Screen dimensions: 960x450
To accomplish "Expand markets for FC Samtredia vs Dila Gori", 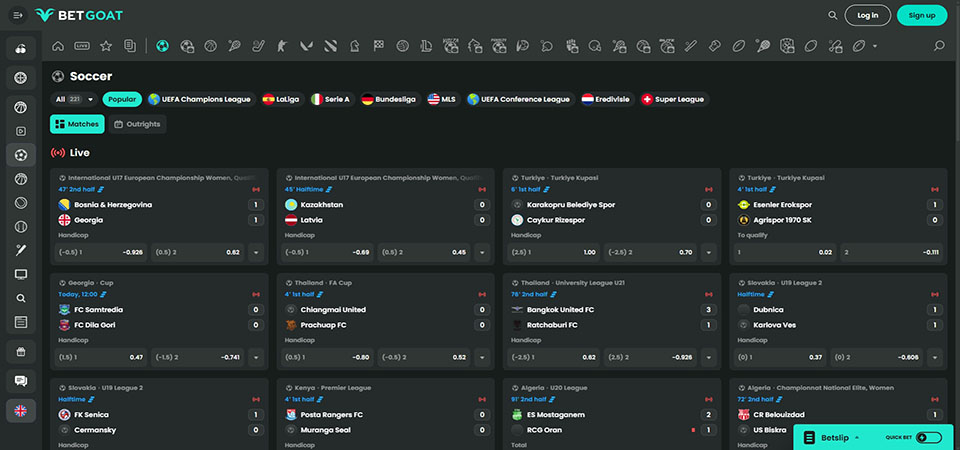I will [256, 357].
